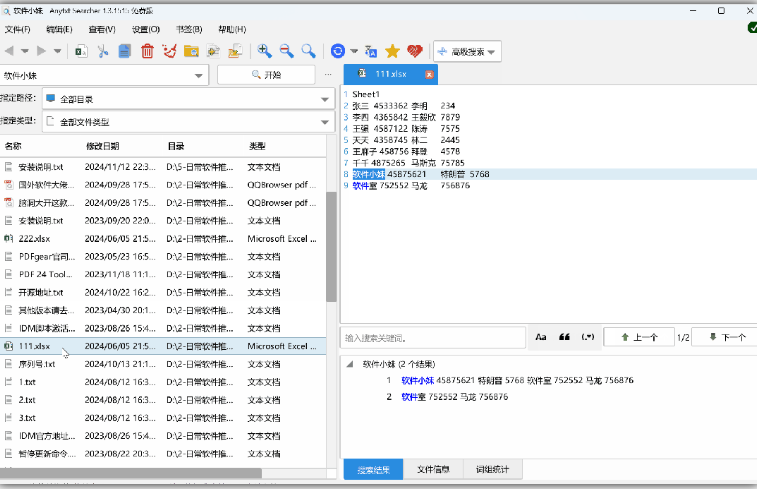Click the reset zoom magnifier icon
Screen dimensions: 757x489
[x=308, y=51]
